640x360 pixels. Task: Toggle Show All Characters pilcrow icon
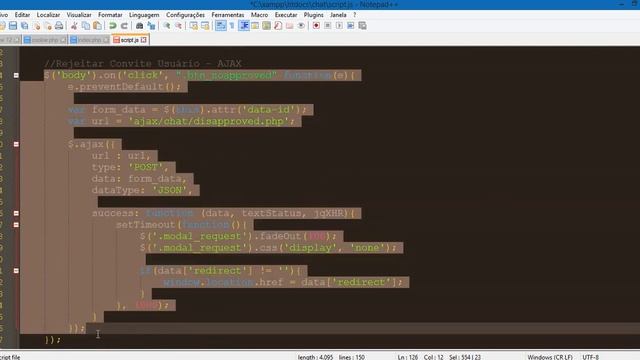[232, 26]
